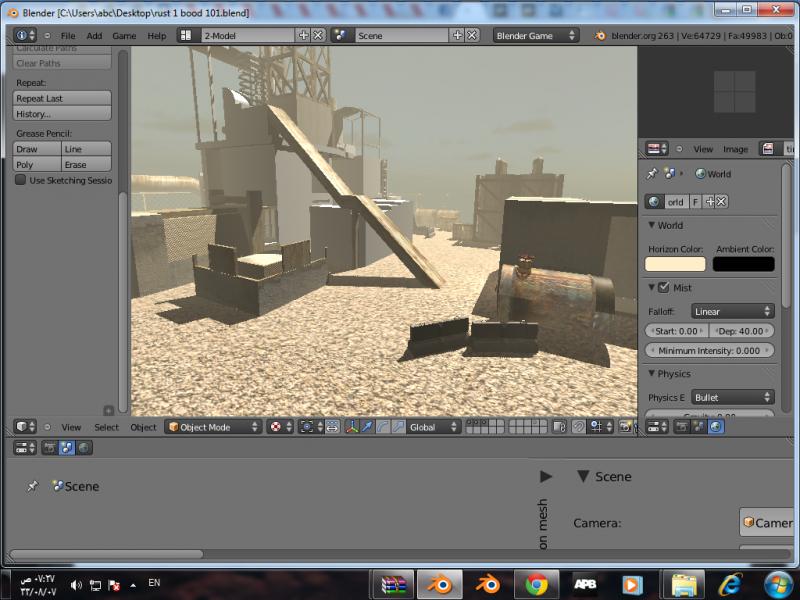Toggle manipulate center points icon

point(332,427)
